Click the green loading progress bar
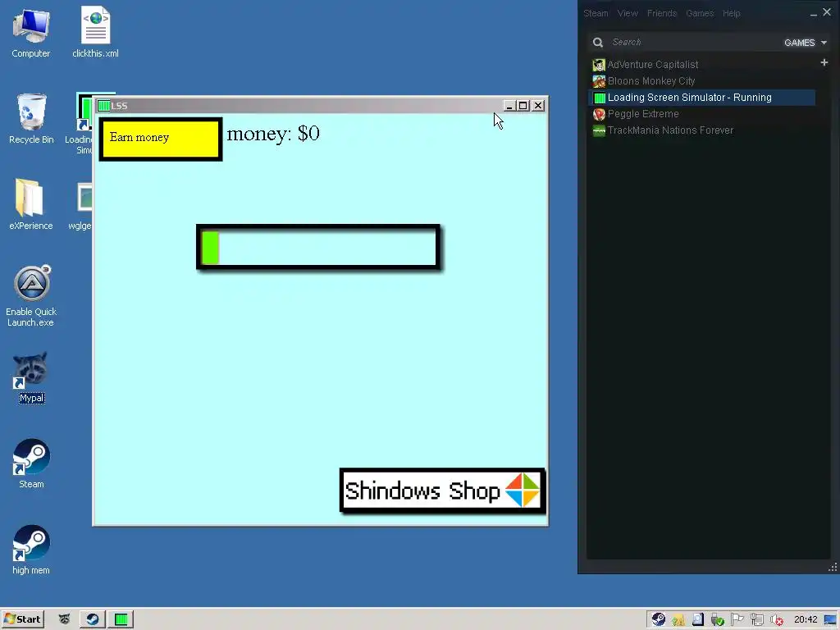The image size is (840, 630). pyautogui.click(x=318, y=247)
